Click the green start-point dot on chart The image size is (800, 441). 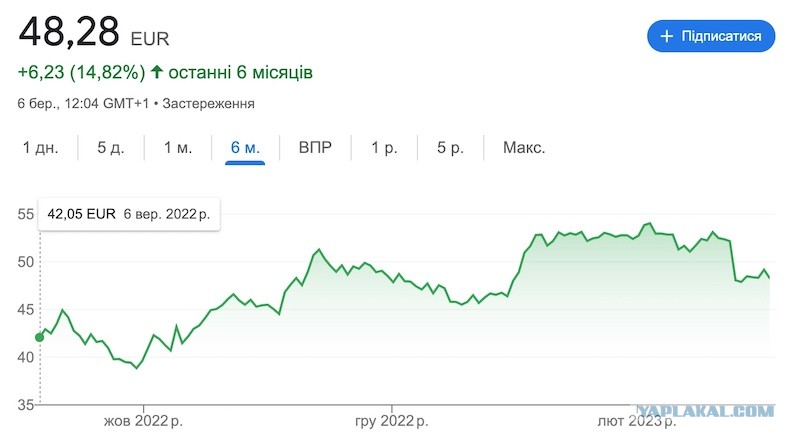pyautogui.click(x=39, y=337)
